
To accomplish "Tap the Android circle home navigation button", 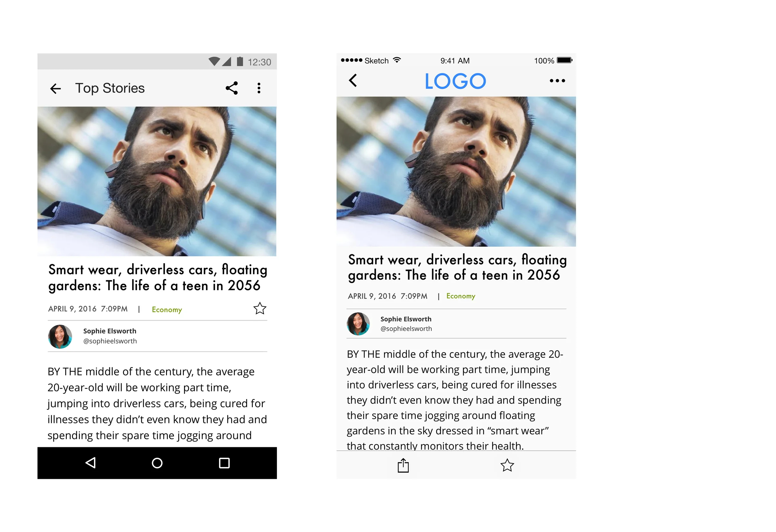I will point(157,463).
